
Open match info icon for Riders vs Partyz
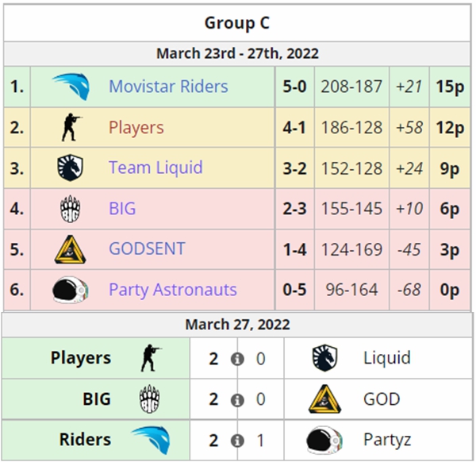pyautogui.click(x=237, y=441)
